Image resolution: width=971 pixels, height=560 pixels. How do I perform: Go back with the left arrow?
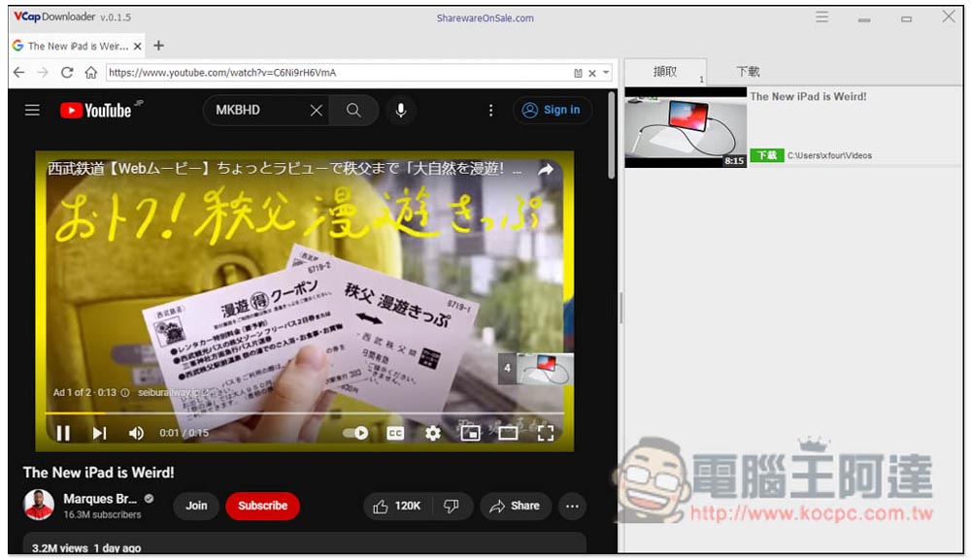[x=19, y=73]
